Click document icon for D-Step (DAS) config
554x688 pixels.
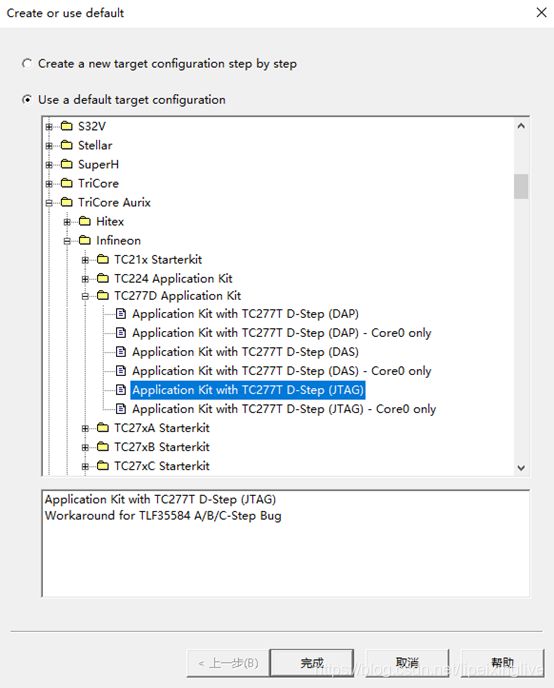[121, 352]
